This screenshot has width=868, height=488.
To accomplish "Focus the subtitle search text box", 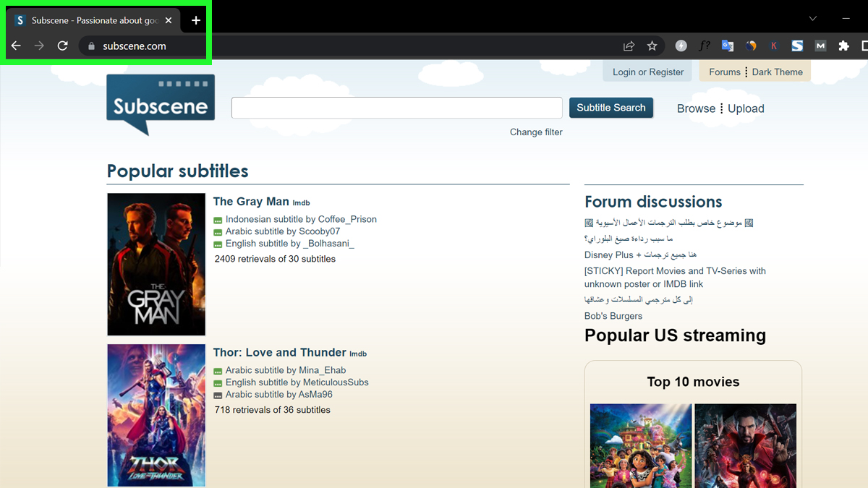I will 397,108.
